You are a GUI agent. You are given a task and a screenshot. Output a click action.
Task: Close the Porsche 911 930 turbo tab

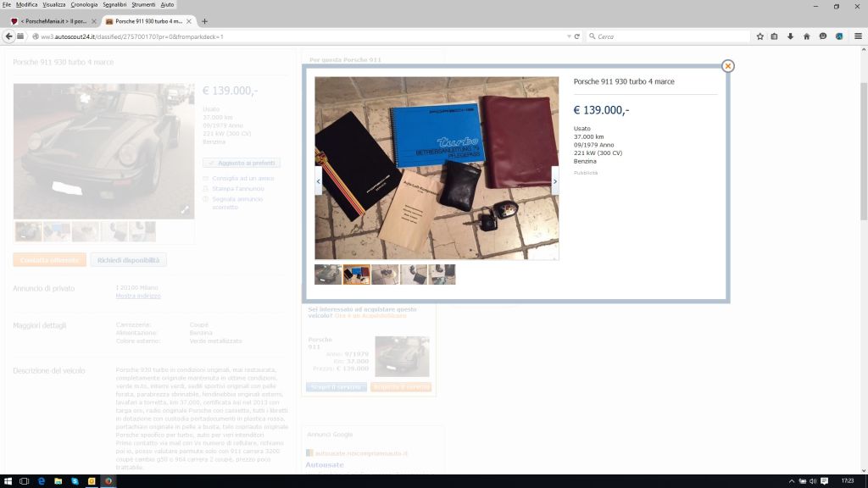[189, 21]
